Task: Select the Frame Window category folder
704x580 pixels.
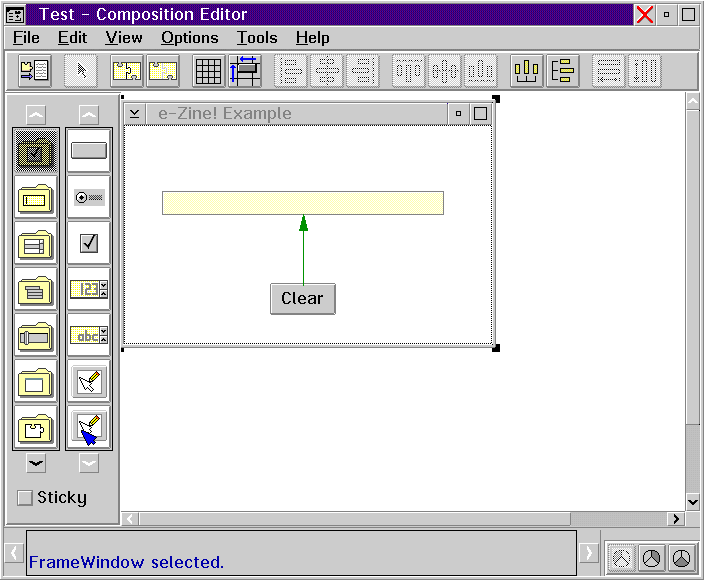Action: click(36, 382)
